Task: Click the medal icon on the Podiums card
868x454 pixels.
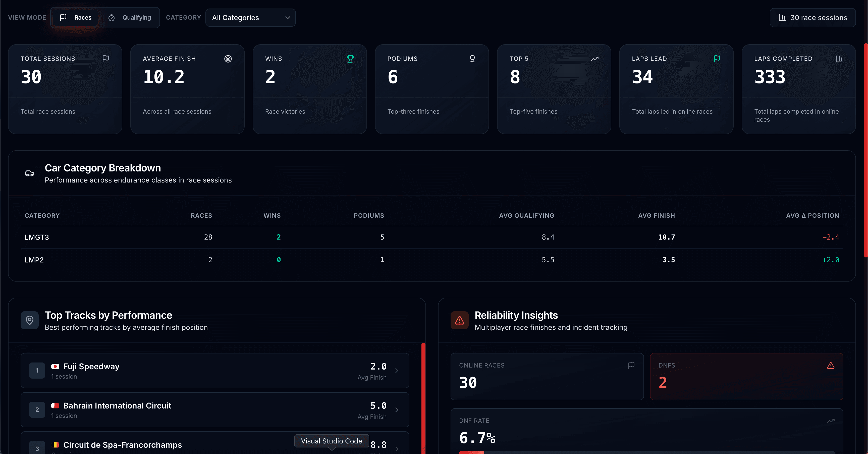Action: 472,59
